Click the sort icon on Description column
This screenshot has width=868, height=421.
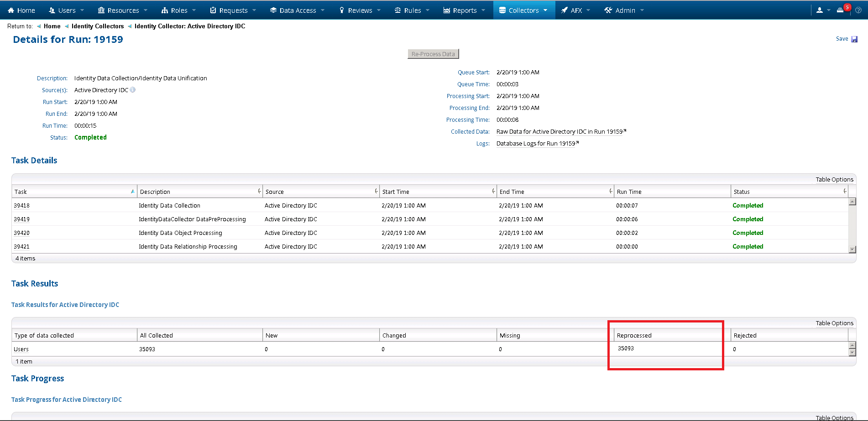259,192
